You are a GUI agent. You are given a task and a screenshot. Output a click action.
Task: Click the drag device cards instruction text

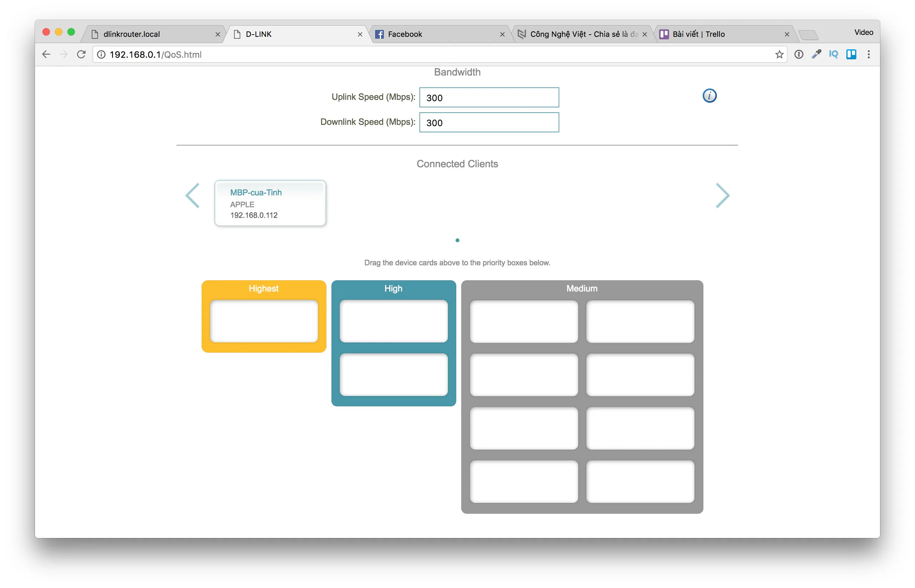click(457, 263)
